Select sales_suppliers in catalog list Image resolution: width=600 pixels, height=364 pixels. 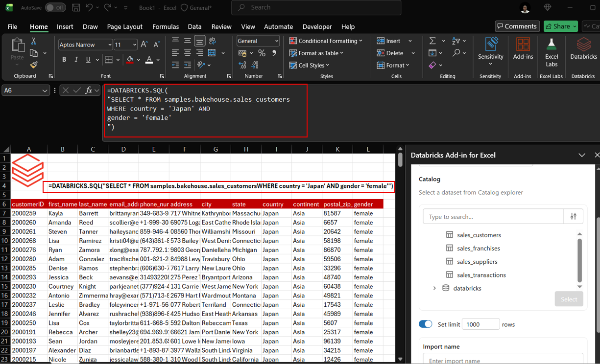click(477, 262)
